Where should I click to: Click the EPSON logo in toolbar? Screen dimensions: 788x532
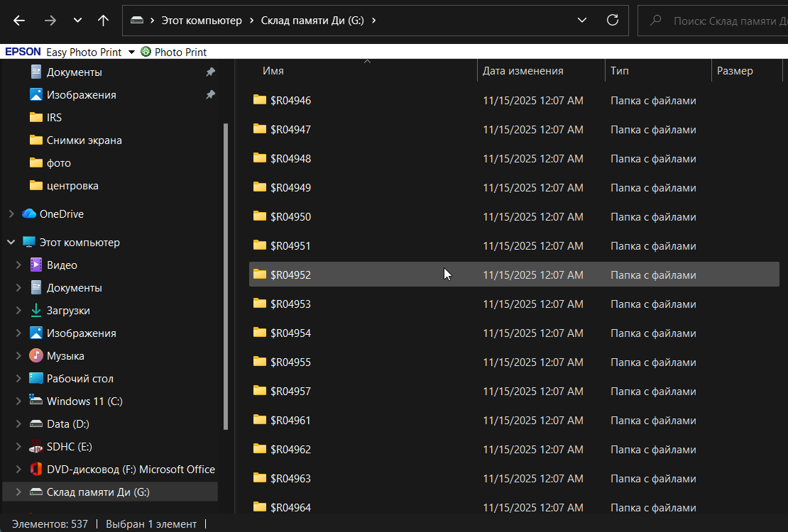tap(23, 52)
